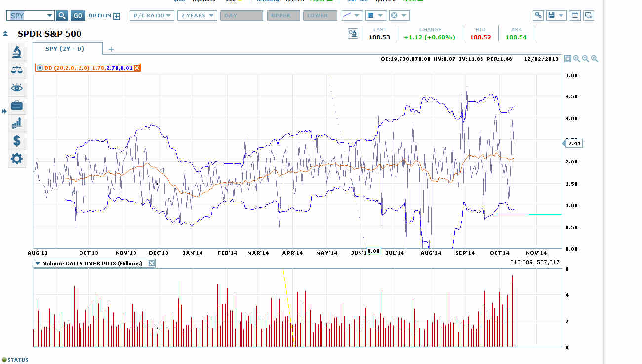
Task: Add a new chart tab with plus
Action: (111, 49)
